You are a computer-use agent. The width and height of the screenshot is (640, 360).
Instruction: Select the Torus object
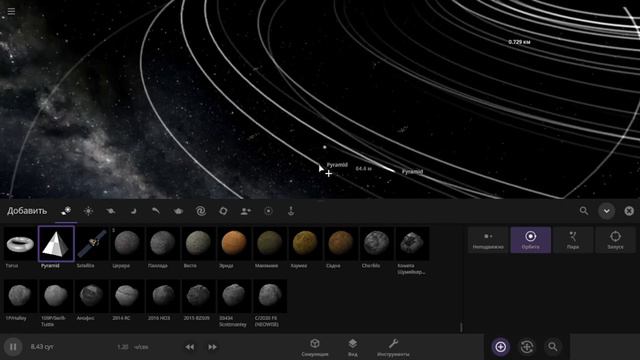click(x=20, y=244)
